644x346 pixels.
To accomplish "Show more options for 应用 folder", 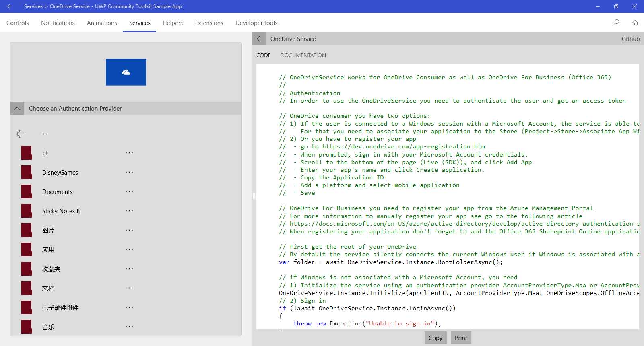I will pyautogui.click(x=129, y=249).
